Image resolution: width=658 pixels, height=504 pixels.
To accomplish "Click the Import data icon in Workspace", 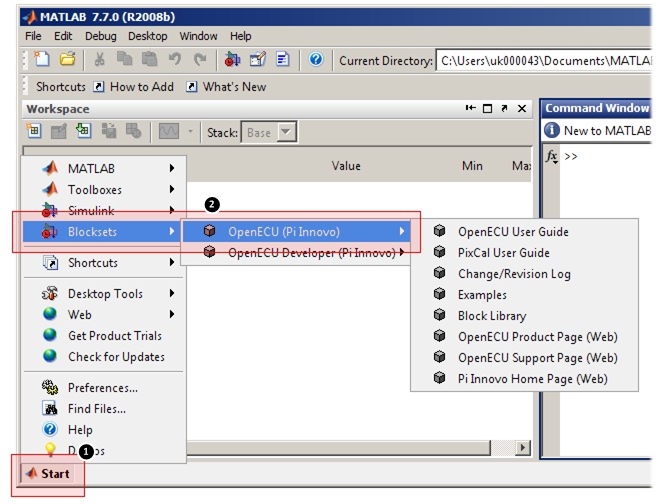I will (84, 131).
